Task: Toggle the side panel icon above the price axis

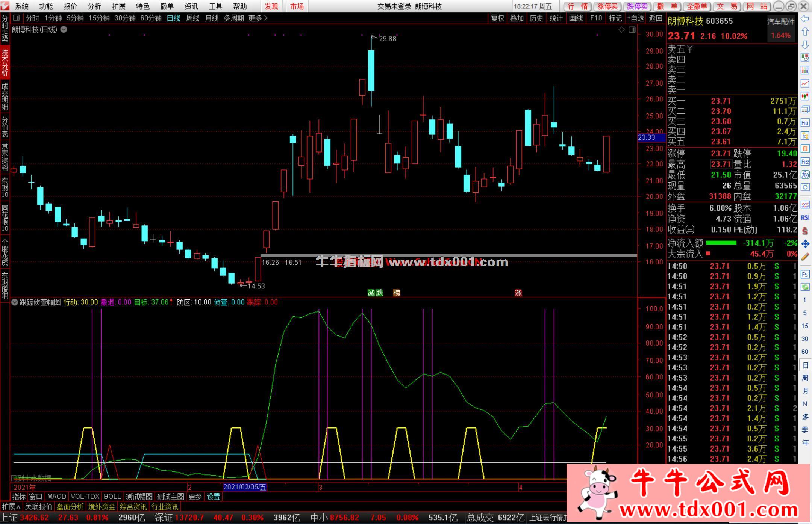Action: [x=632, y=29]
